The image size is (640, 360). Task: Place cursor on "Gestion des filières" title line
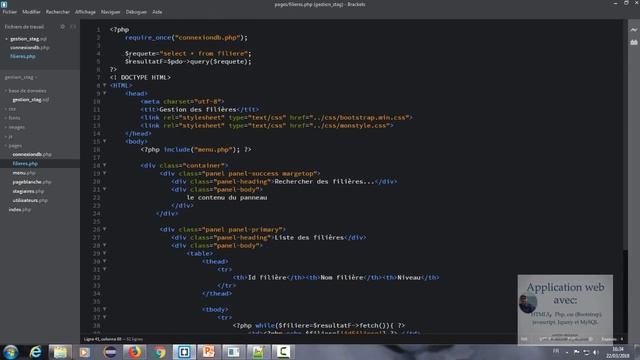[200, 109]
